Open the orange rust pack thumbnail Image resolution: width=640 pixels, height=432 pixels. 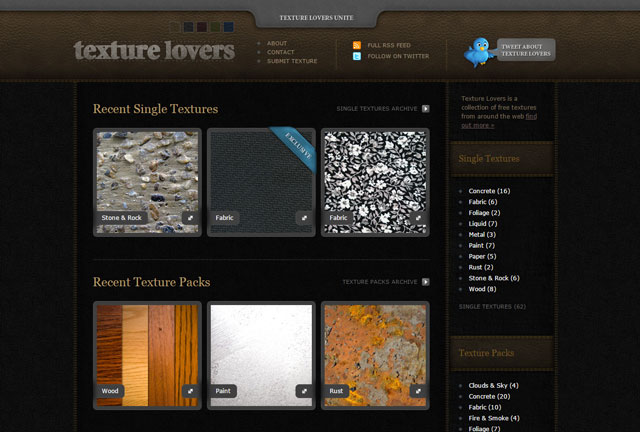[375, 356]
